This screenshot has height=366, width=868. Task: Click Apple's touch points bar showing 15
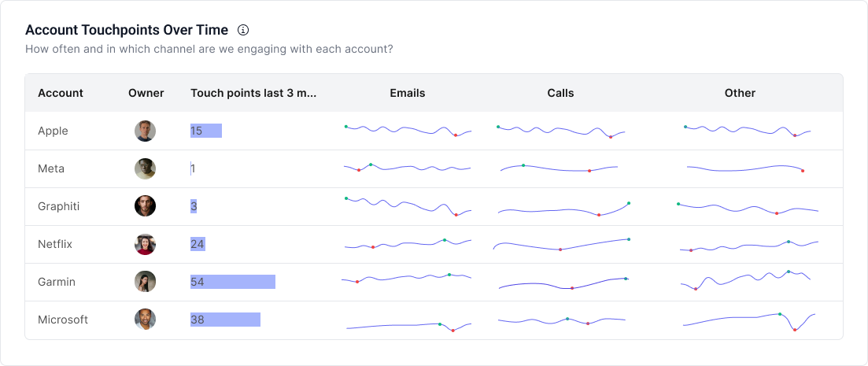(206, 131)
